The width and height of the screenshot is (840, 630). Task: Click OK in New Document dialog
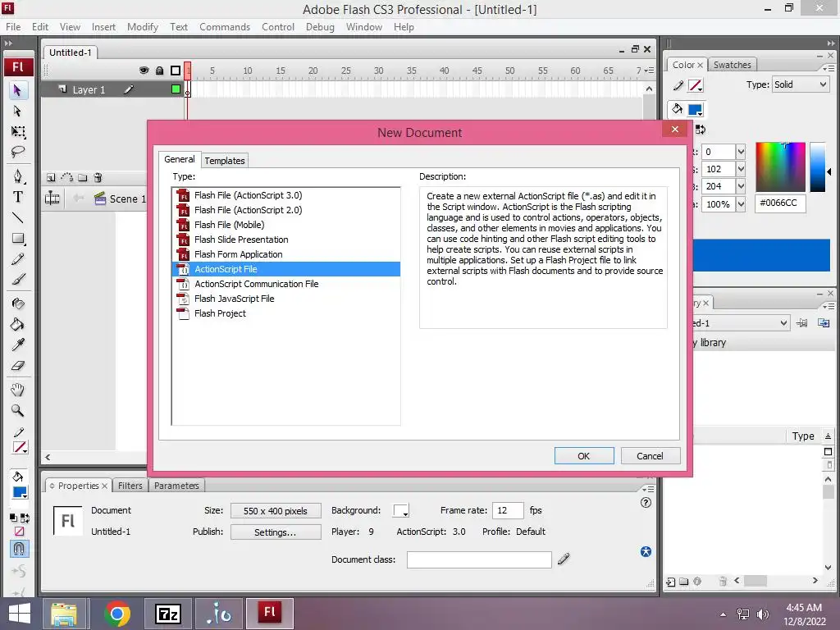[x=584, y=456]
